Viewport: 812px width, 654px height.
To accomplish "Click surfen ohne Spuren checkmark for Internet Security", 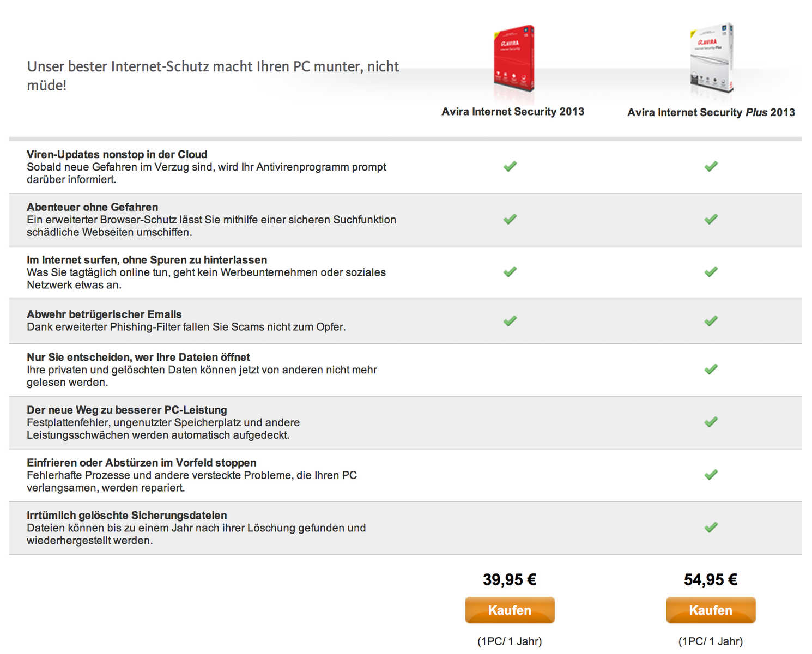I will tap(510, 271).
